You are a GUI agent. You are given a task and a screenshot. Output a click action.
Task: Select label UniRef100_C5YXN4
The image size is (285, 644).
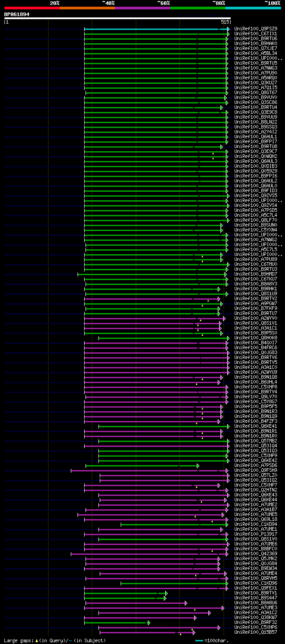click(256, 230)
